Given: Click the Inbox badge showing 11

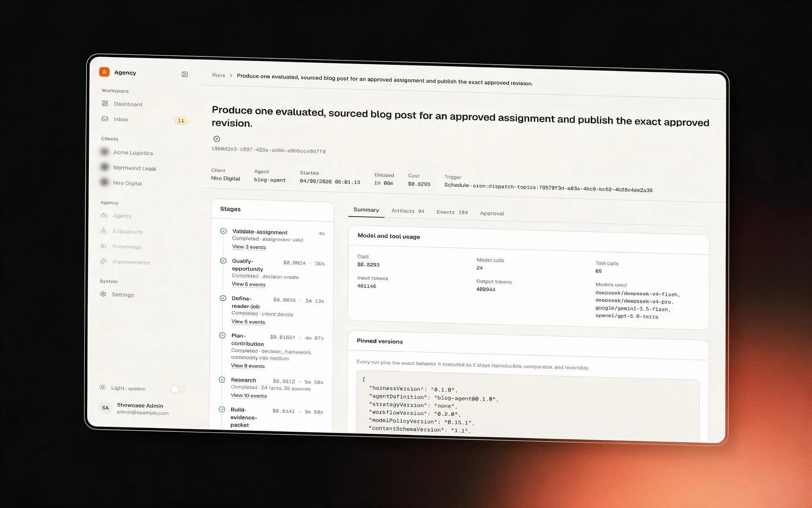Looking at the screenshot, I should tap(181, 121).
